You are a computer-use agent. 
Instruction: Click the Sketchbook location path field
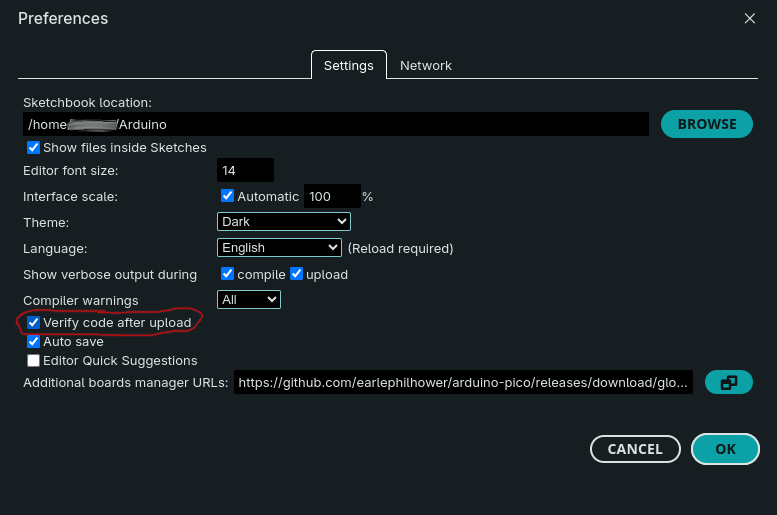pos(336,125)
